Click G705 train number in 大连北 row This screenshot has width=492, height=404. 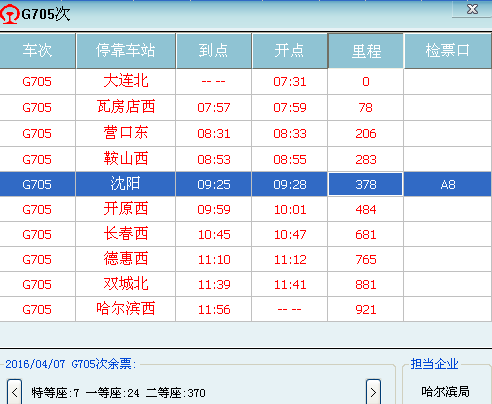click(x=37, y=82)
